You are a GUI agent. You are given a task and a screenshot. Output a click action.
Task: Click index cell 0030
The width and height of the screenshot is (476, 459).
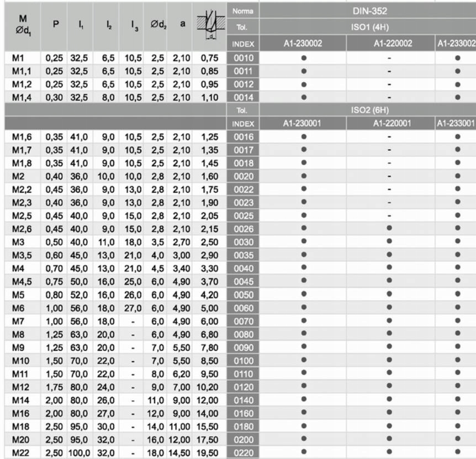click(243, 242)
